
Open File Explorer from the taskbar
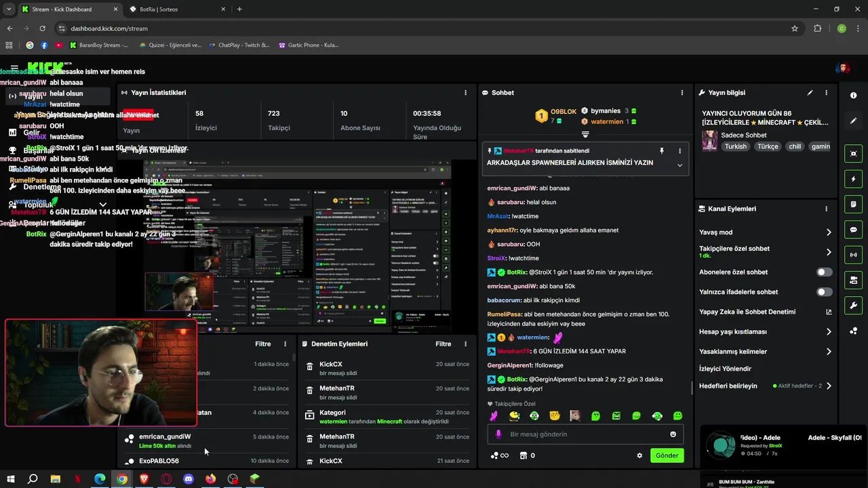pos(55,479)
